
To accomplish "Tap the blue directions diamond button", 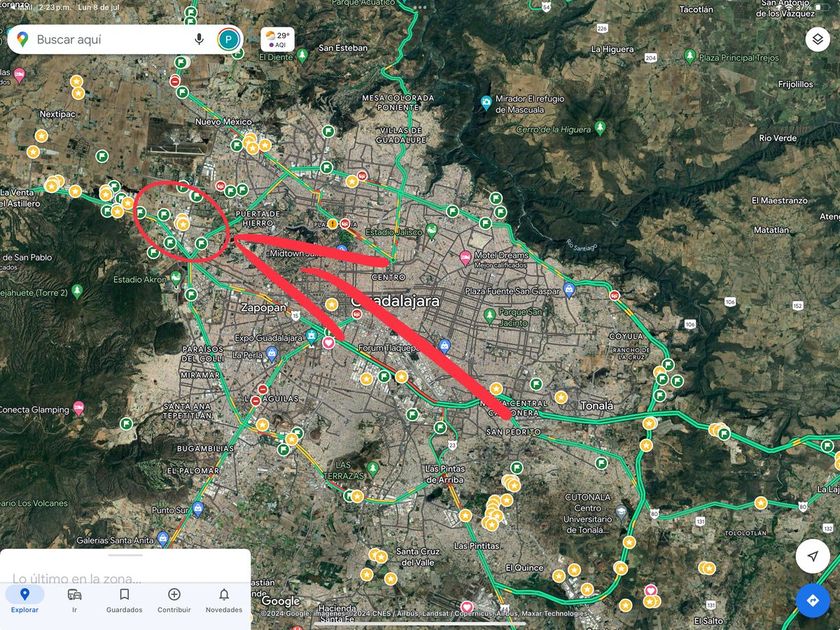I will 813,601.
